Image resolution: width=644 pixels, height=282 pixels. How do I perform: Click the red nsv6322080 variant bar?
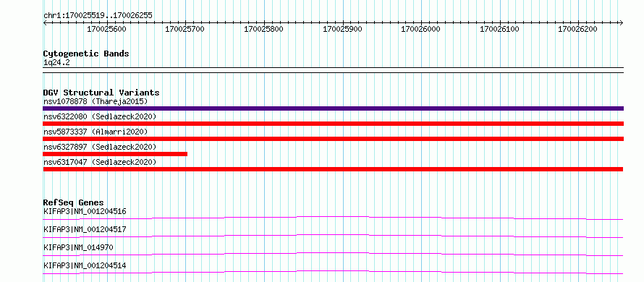pyautogui.click(x=333, y=124)
